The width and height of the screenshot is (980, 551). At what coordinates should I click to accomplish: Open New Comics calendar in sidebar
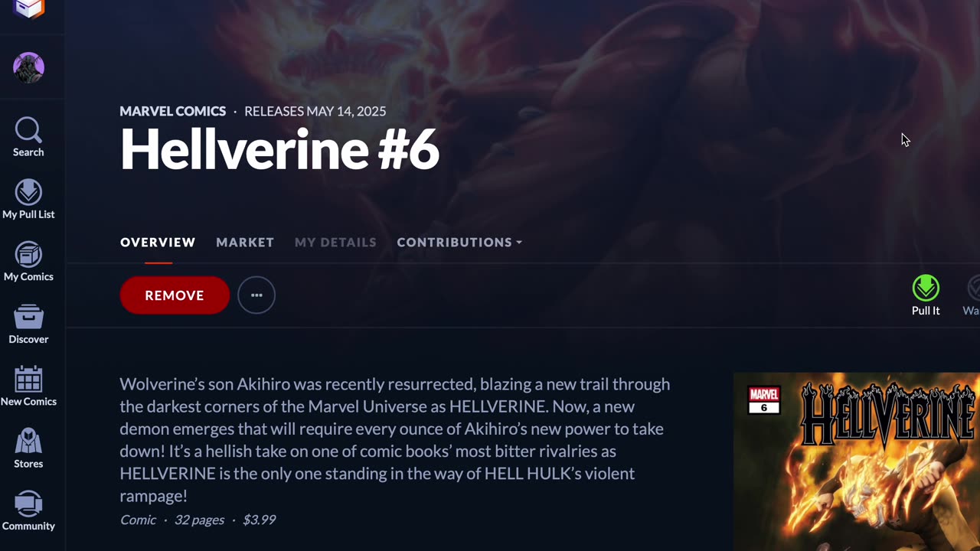coord(28,386)
